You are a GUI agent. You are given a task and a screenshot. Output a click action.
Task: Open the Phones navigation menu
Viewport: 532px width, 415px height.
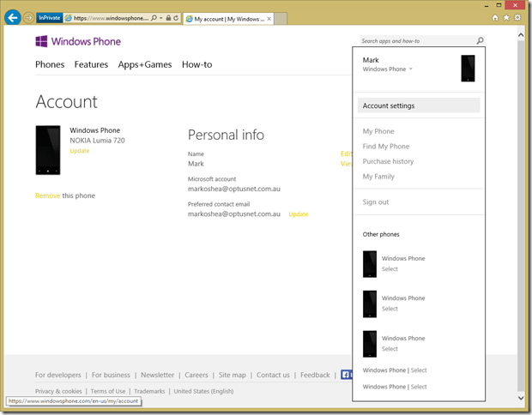point(50,64)
